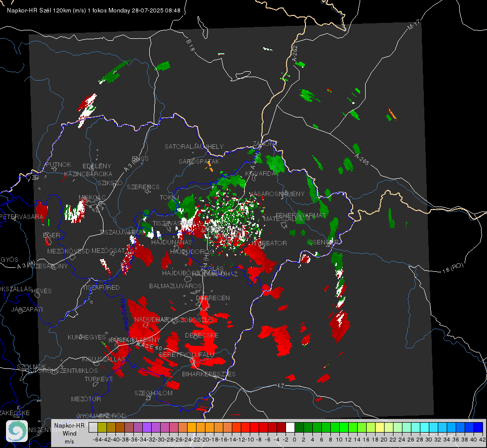Click the M-17 road label
The height and width of the screenshot is (448, 487).
coord(414,24)
